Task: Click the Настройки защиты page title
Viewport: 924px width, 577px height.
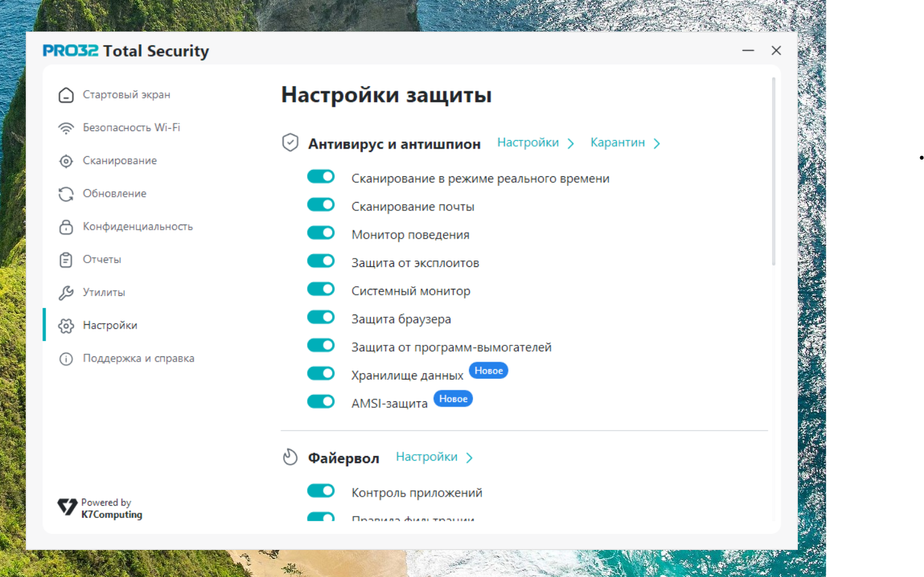Action: click(386, 95)
